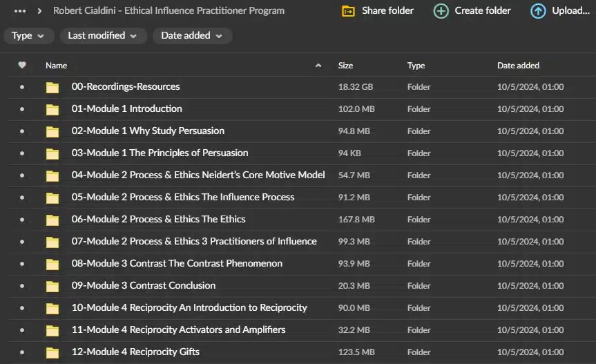Click the Upload arrow icon

click(538, 11)
